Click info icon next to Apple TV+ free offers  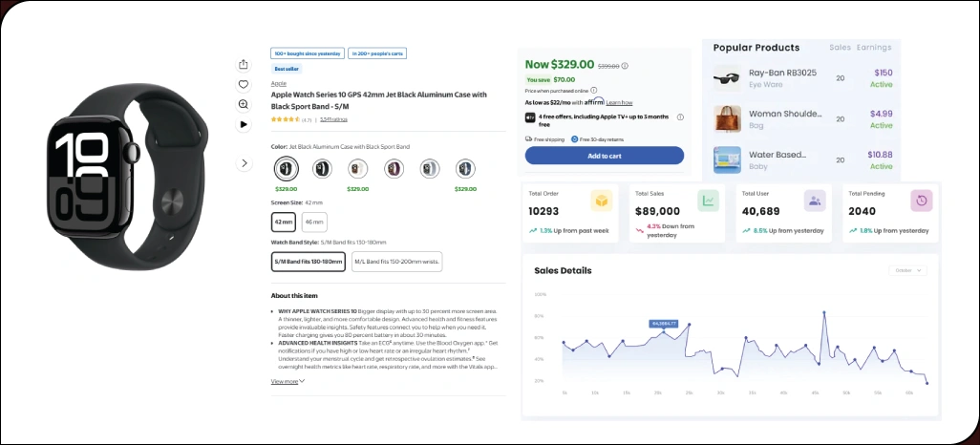(x=680, y=117)
